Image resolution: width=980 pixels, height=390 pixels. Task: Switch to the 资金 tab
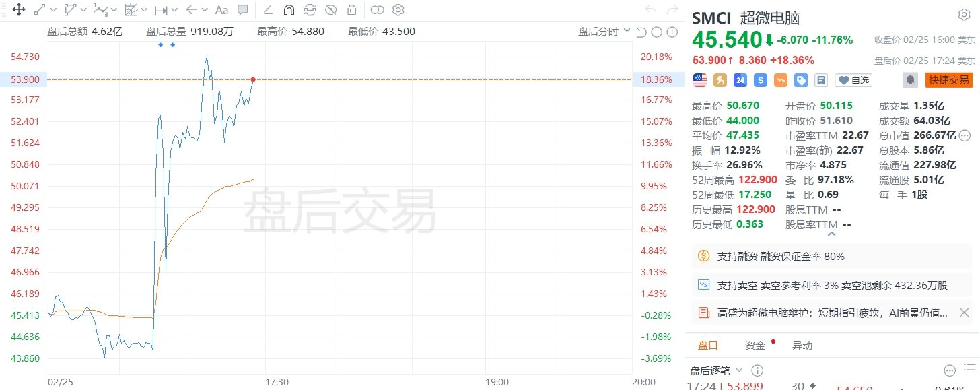(x=755, y=346)
